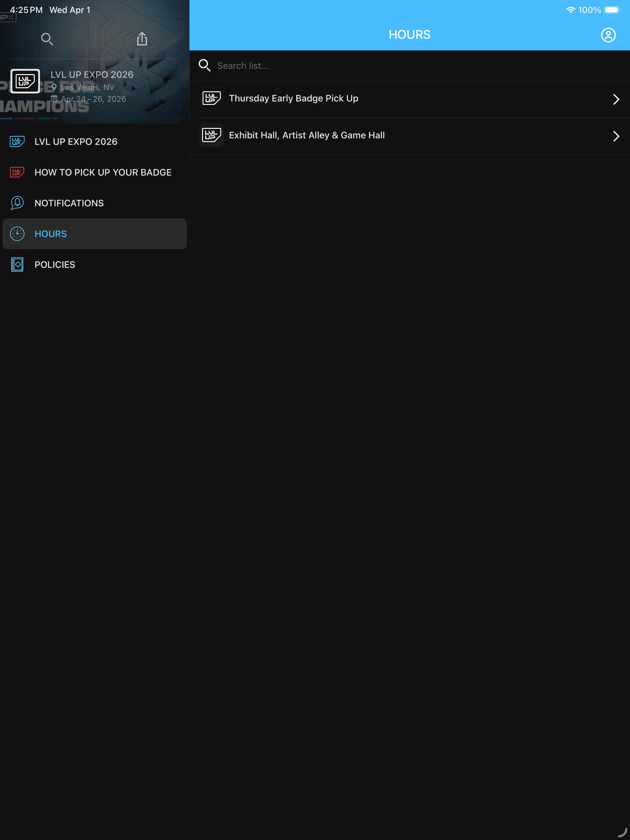Tap the Policies book icon

point(17,264)
